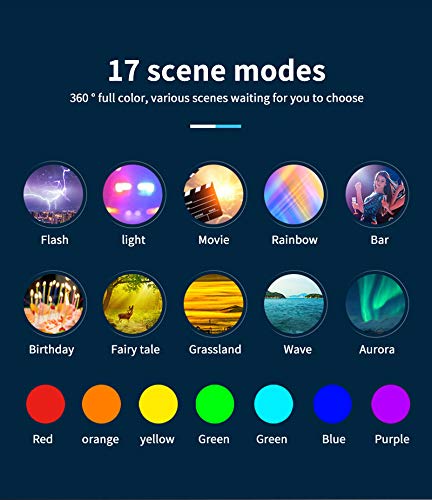432x500 pixels.
Task: Click the Aurora label text
Action: pos(377,349)
